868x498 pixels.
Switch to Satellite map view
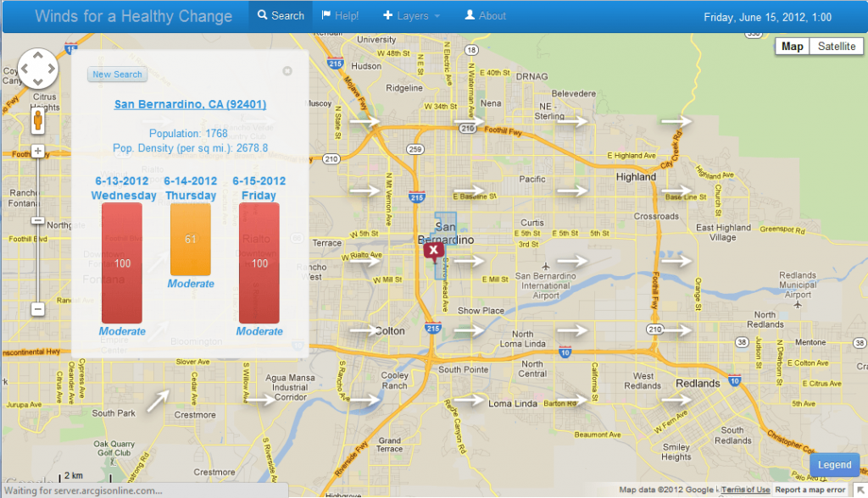point(836,47)
